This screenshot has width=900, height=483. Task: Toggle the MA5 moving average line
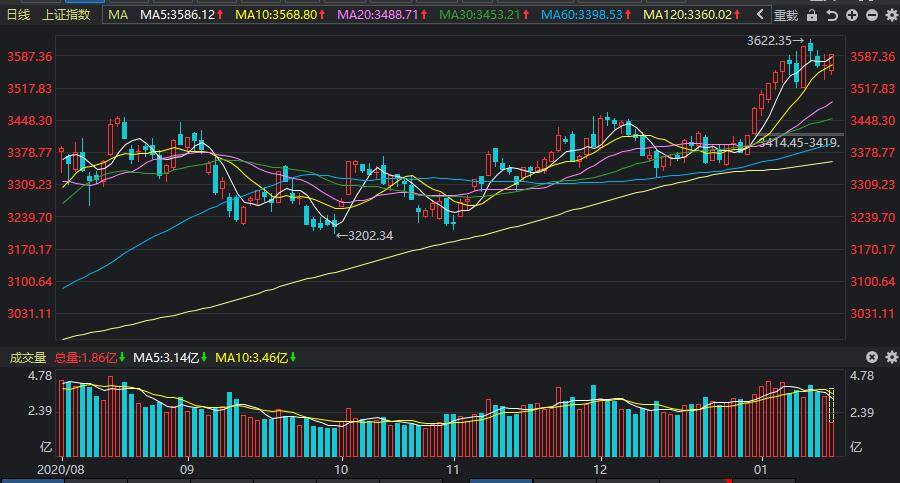click(181, 14)
